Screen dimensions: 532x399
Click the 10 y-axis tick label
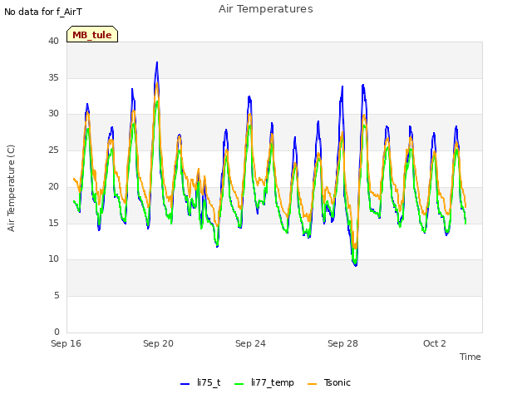point(53,259)
